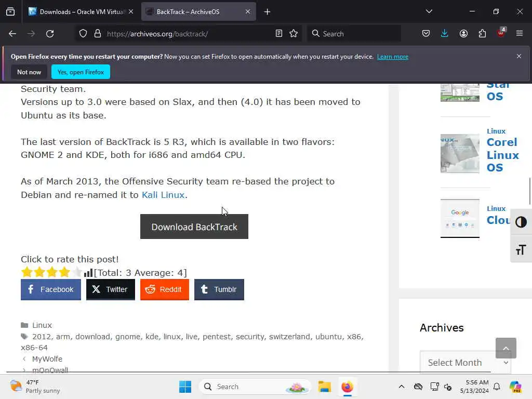532x399 pixels.
Task: Open the Linux category link
Action: coord(42,325)
